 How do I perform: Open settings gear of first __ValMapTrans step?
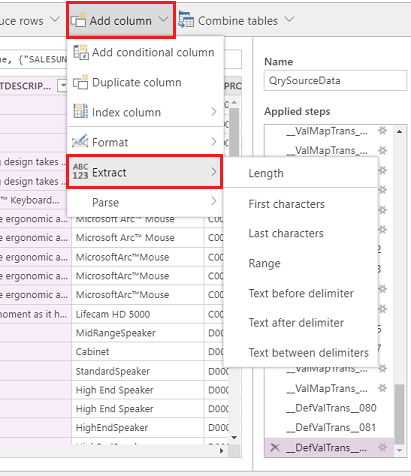tap(382, 131)
